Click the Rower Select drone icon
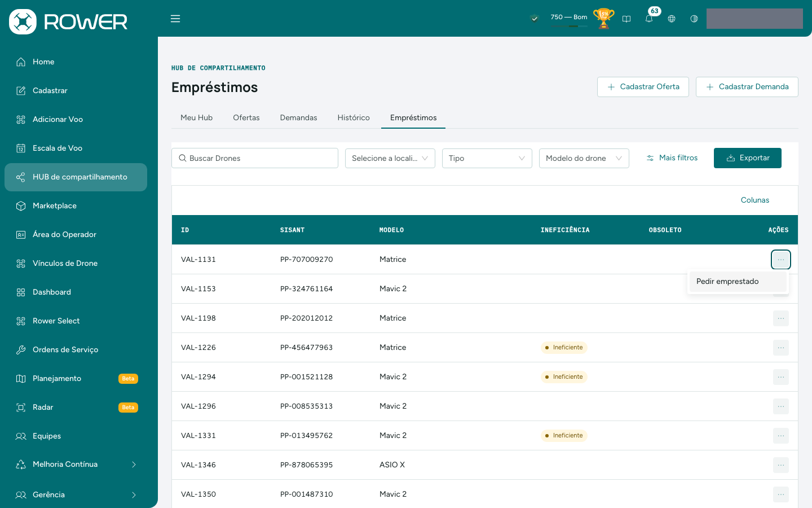Screen dimensions: 812x508 pos(21,321)
